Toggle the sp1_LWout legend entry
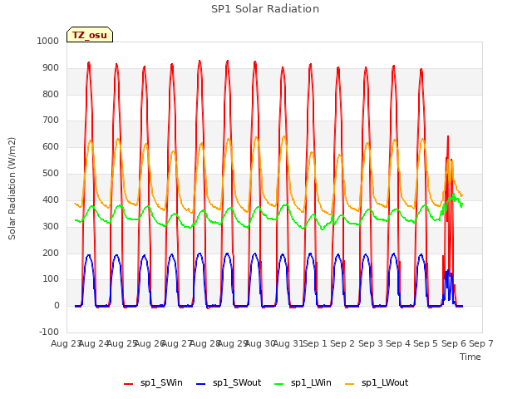The width and height of the screenshot is (532, 399). point(377,383)
